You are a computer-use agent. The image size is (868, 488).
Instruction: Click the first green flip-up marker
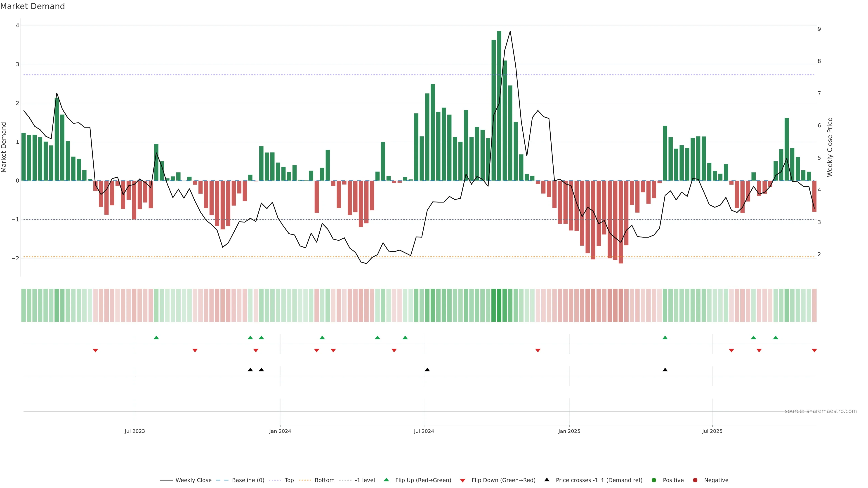(x=156, y=338)
